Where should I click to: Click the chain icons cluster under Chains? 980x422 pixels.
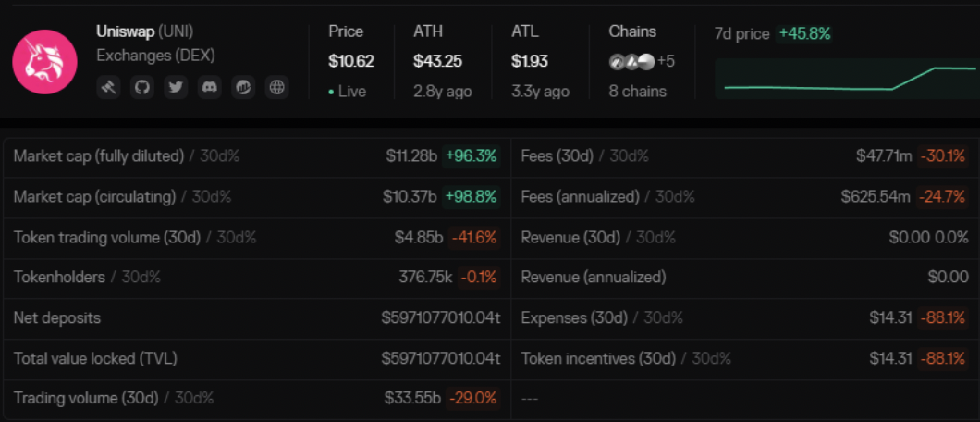point(631,62)
